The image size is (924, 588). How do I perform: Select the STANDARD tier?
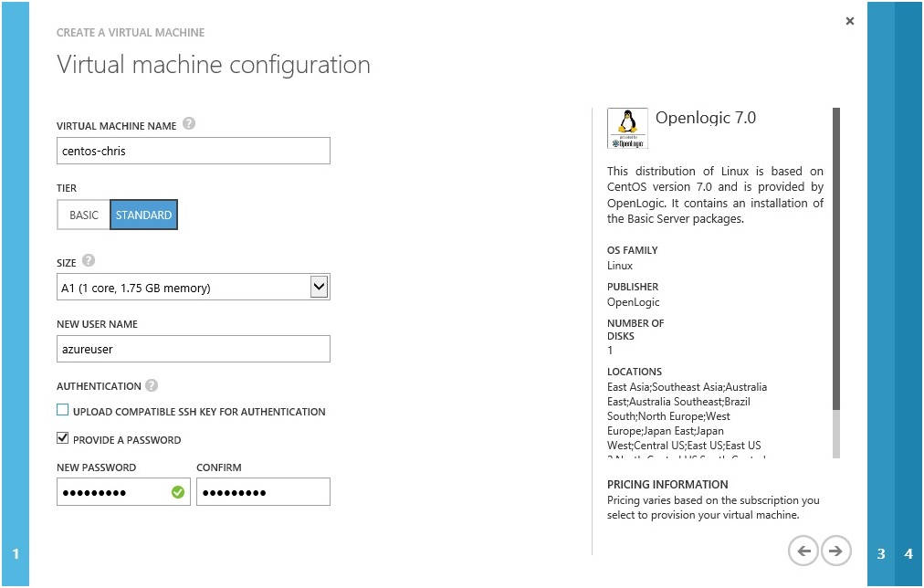(143, 215)
